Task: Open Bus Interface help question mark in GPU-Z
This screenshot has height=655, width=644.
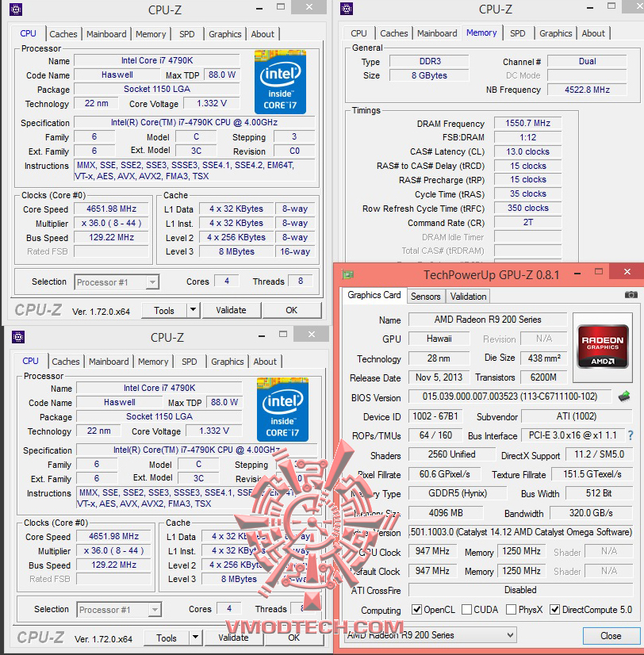Action: point(631,435)
